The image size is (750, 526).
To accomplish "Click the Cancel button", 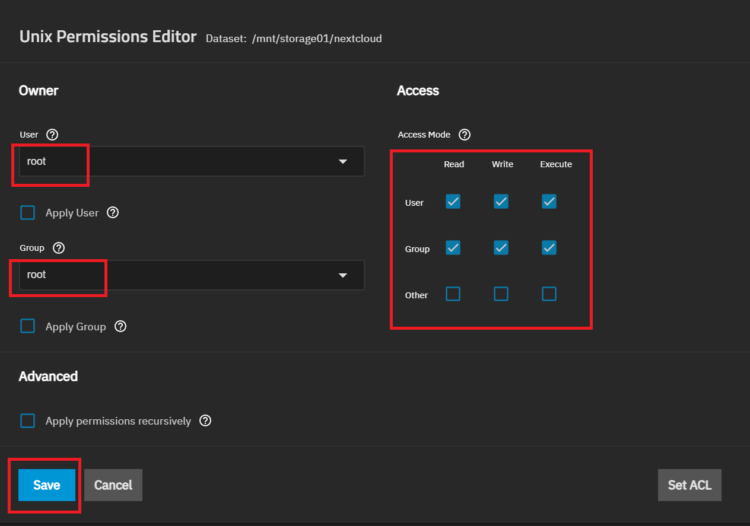I will tap(113, 485).
